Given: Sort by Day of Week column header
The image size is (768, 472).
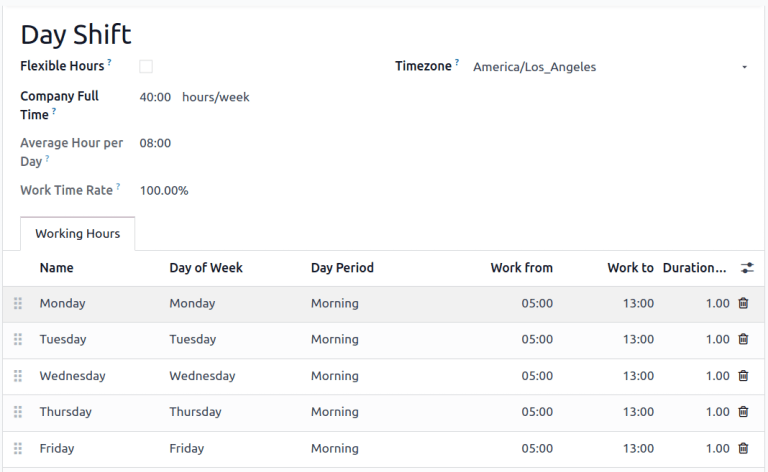Looking at the screenshot, I should 206,268.
